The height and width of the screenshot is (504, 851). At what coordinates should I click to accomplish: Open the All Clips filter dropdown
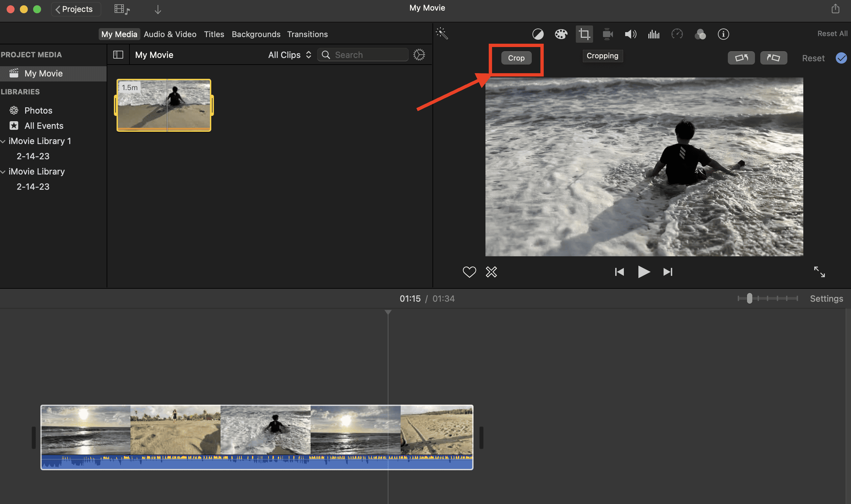(x=290, y=55)
